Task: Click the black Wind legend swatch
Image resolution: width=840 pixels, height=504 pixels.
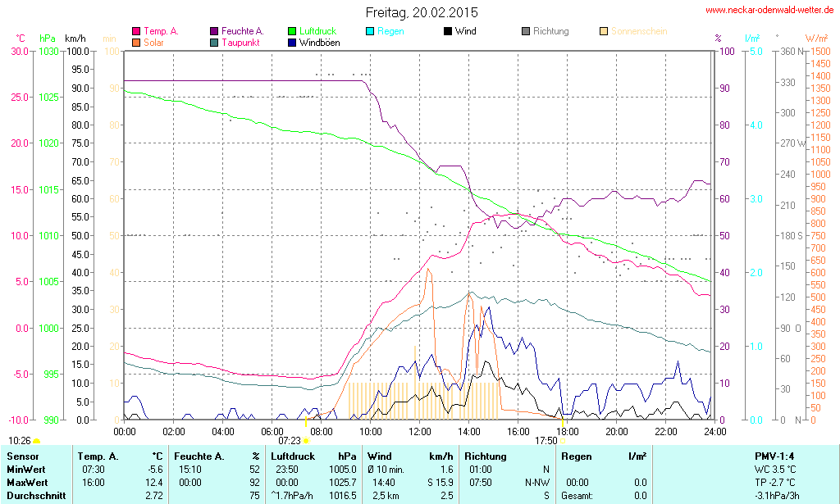Action: tap(447, 31)
